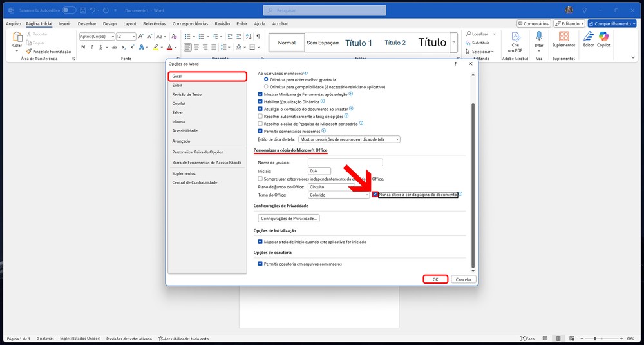644x345 pixels.
Task: Click the Colar paste icon
Action: click(x=17, y=39)
